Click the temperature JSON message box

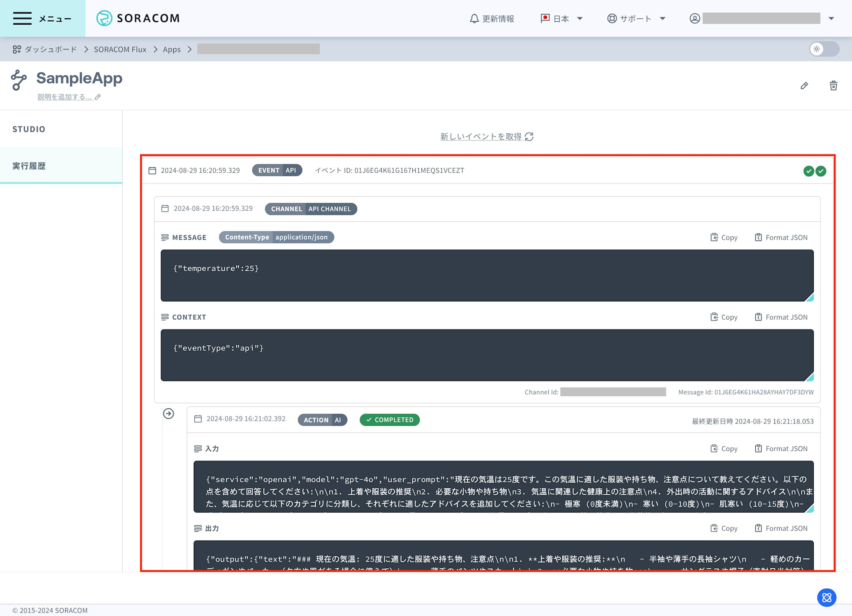pyautogui.click(x=487, y=275)
